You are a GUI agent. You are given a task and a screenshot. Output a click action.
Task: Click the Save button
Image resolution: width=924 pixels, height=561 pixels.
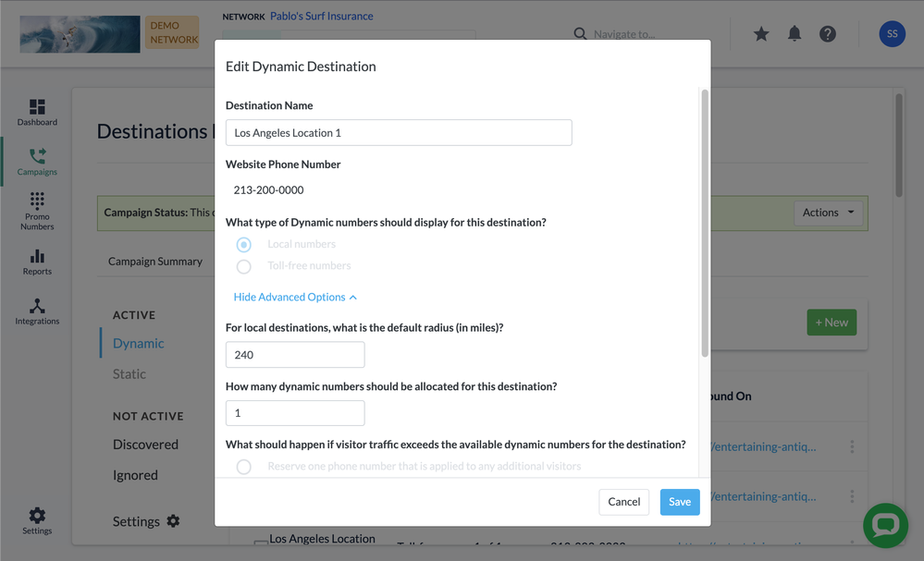point(680,502)
